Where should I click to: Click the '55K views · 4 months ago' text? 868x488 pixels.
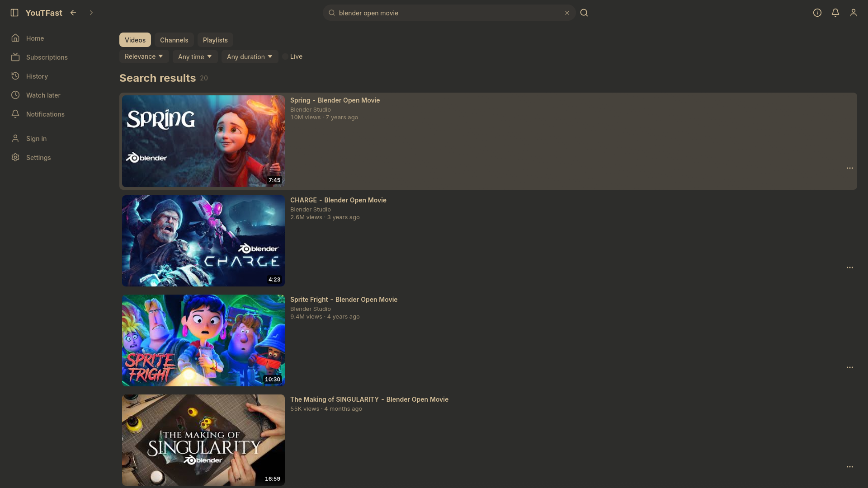tap(326, 409)
